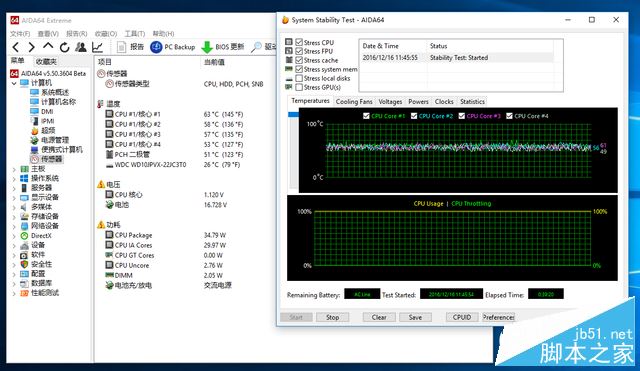The image size is (640, 371).
Task: Expand the 服务器 tree node
Action: click(x=14, y=188)
